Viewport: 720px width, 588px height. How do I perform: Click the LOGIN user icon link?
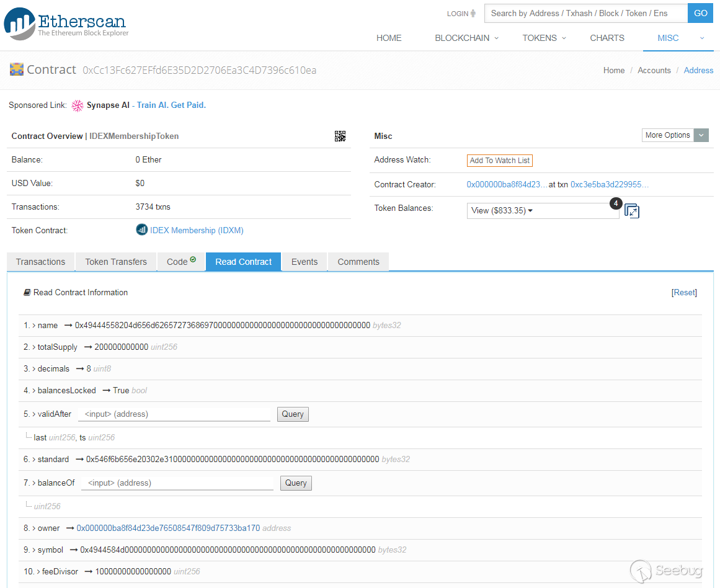click(461, 14)
